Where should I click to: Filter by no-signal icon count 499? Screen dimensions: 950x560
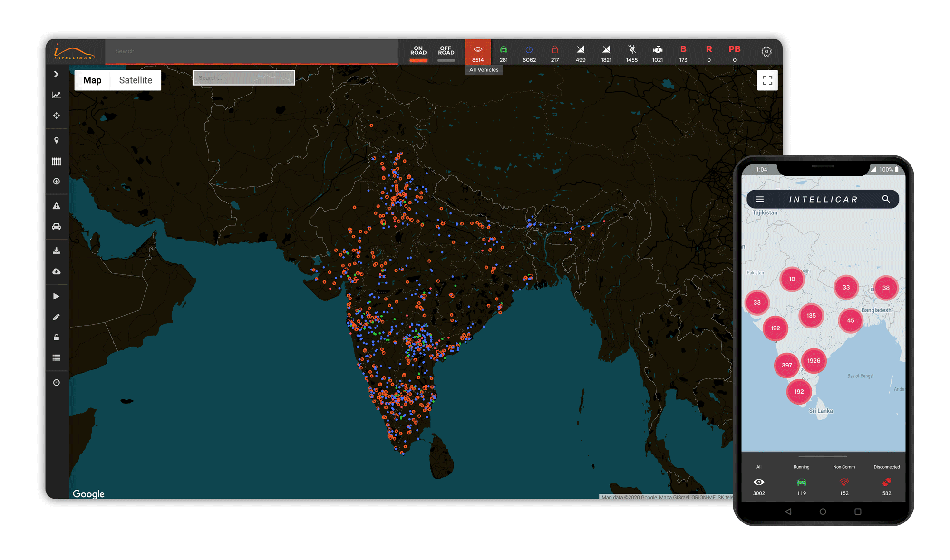pos(581,53)
